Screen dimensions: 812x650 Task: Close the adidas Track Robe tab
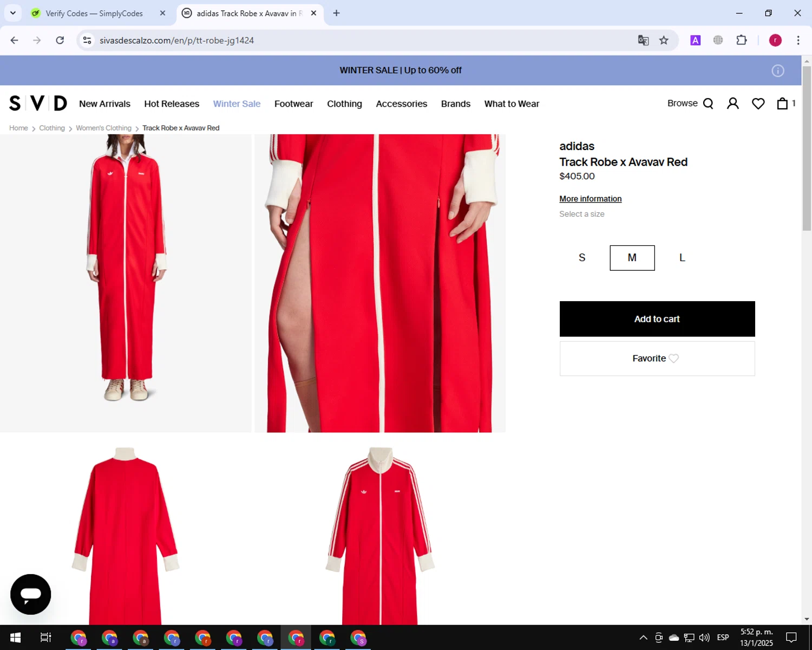tap(313, 13)
